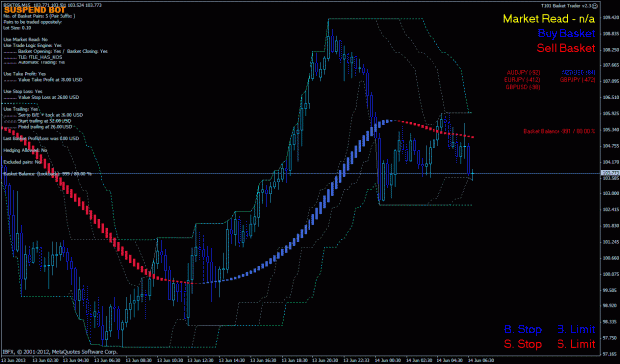Select the EURJPY (-412) pair label

(522, 79)
